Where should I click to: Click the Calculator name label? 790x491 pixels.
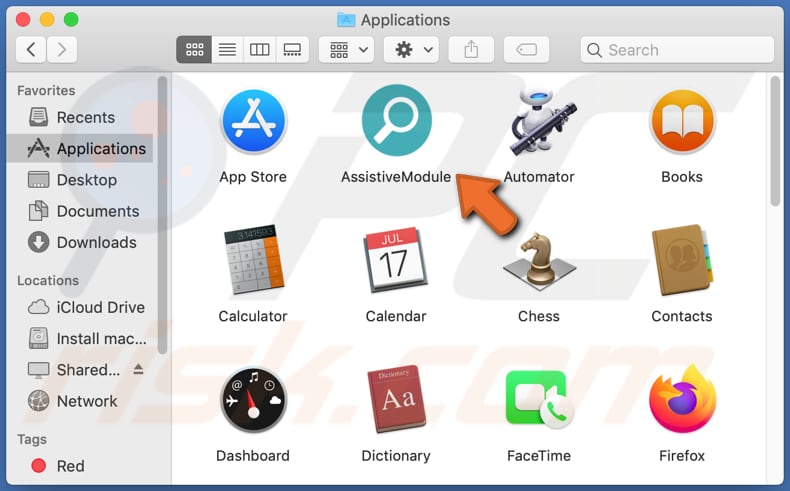pos(253,316)
